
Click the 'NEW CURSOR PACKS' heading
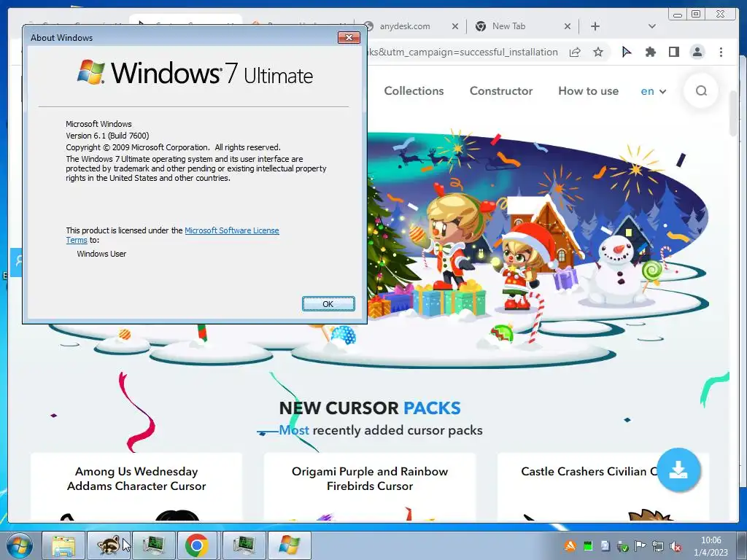[370, 408]
